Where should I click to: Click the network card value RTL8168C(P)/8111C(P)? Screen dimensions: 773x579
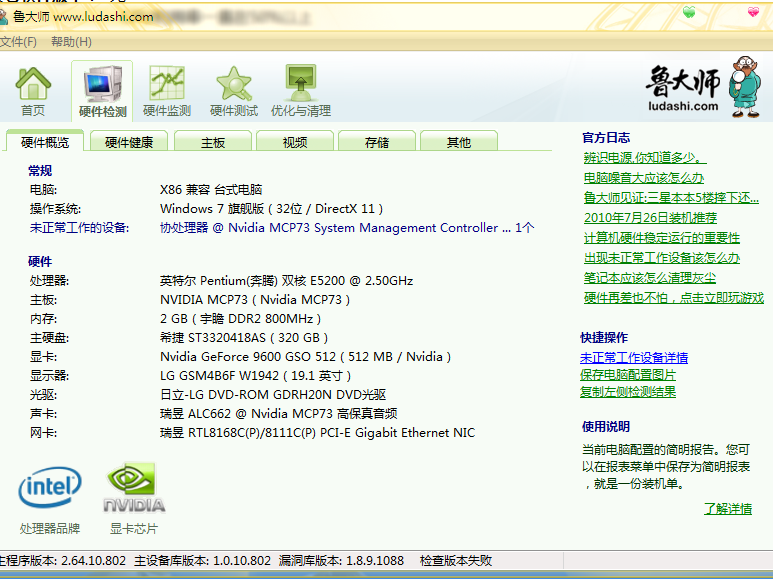317,433
